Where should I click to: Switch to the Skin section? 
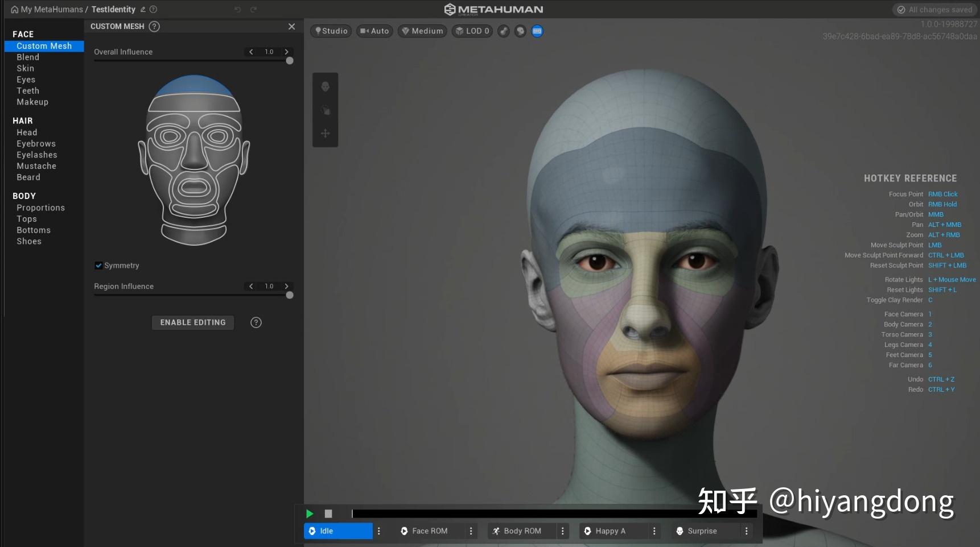pos(26,68)
